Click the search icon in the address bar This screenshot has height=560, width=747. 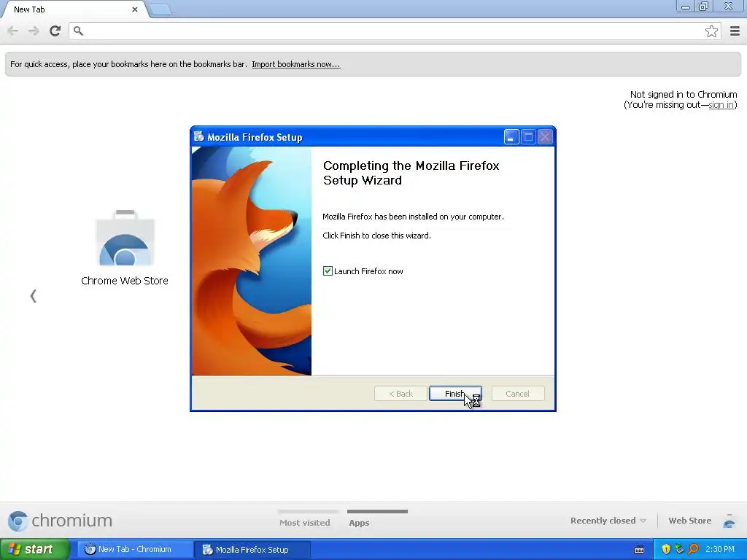tap(79, 31)
